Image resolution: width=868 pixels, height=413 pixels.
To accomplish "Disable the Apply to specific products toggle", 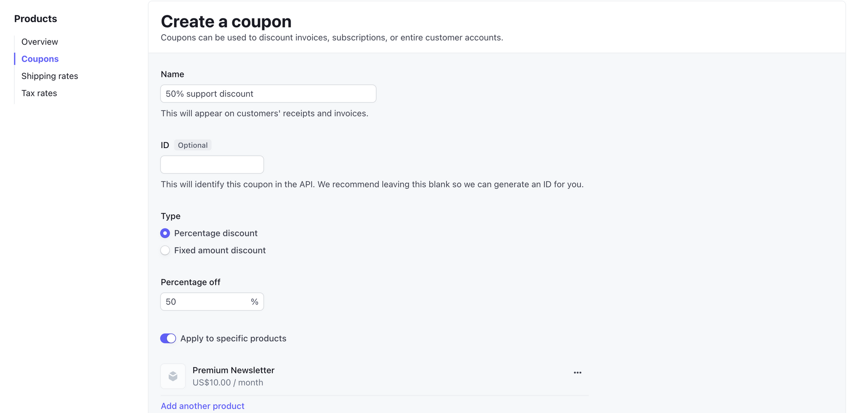I will [168, 338].
